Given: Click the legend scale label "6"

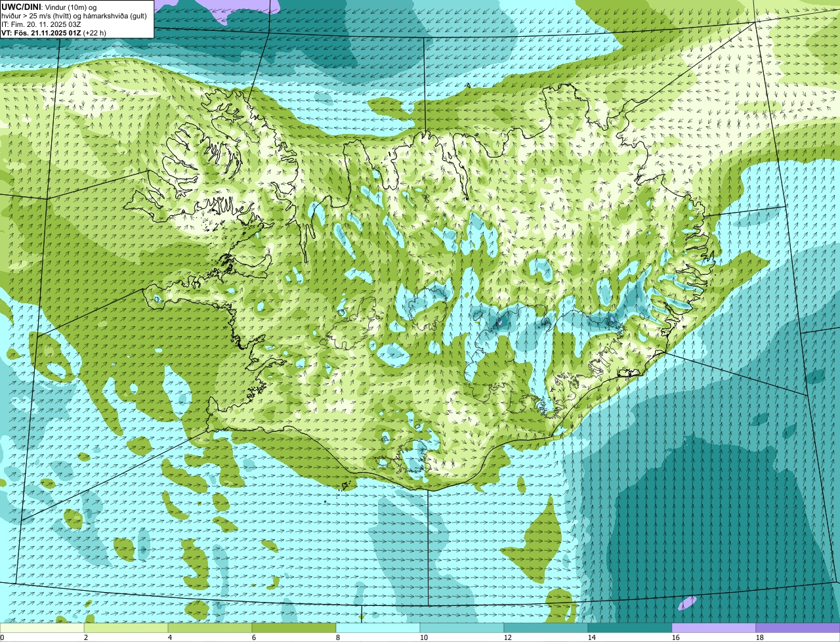Looking at the screenshot, I should (254, 637).
